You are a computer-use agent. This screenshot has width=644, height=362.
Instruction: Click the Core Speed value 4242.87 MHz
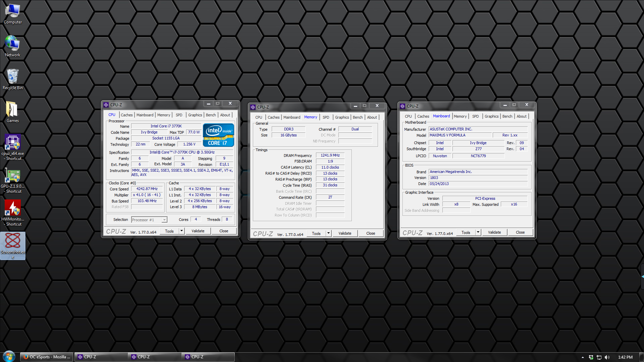pos(147,189)
